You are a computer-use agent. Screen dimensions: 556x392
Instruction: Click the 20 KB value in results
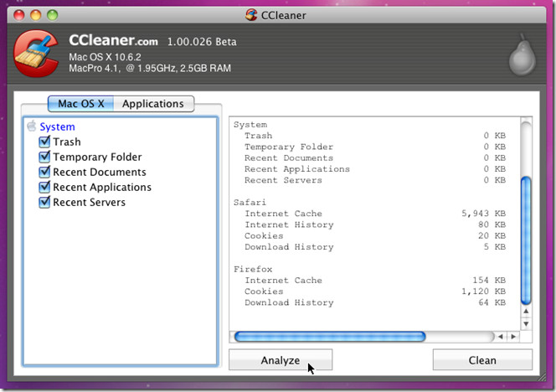[492, 235]
